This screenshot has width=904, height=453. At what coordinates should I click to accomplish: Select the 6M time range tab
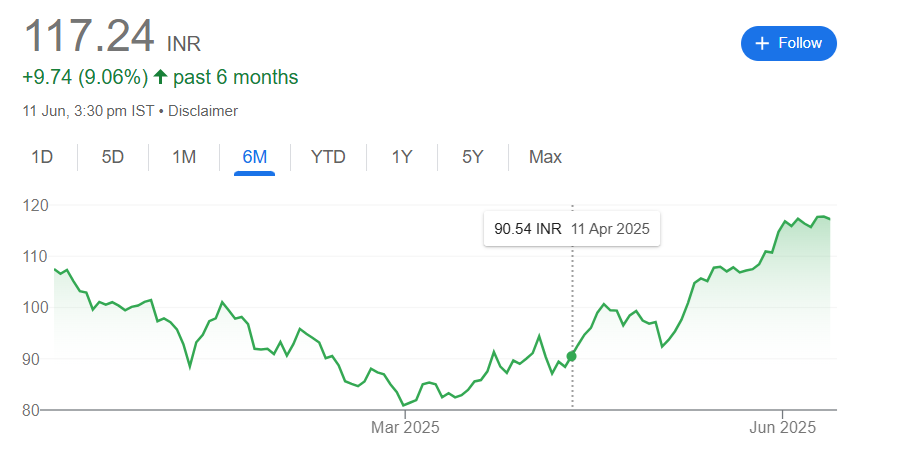[x=254, y=157]
